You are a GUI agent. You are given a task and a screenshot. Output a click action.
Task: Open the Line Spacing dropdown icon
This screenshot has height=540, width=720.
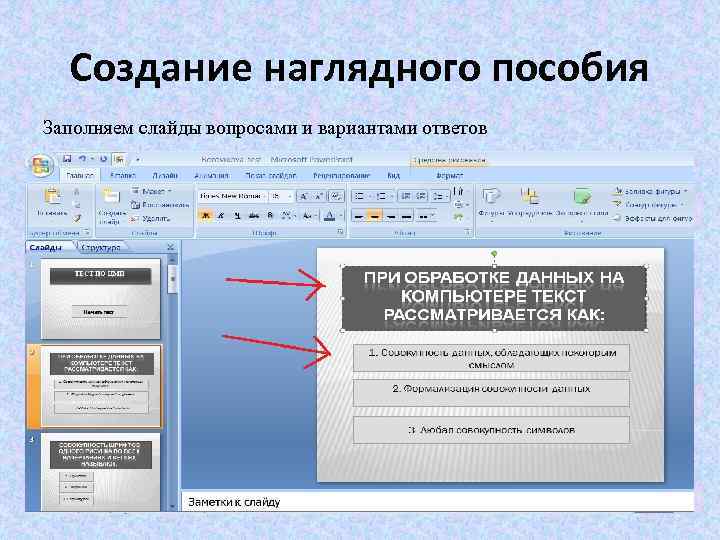(x=439, y=196)
